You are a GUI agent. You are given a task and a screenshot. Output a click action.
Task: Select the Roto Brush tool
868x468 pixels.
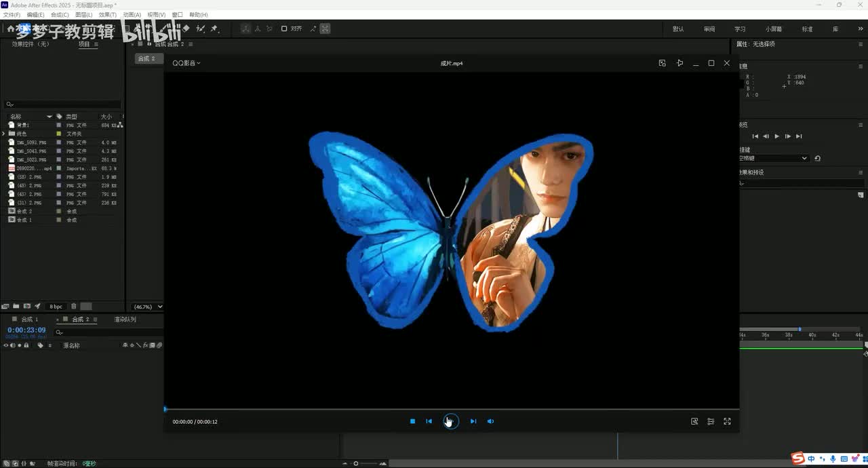click(x=201, y=28)
